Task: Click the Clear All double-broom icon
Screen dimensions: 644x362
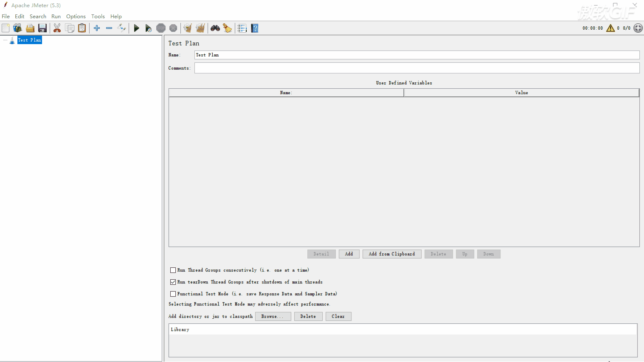Action: coord(200,28)
